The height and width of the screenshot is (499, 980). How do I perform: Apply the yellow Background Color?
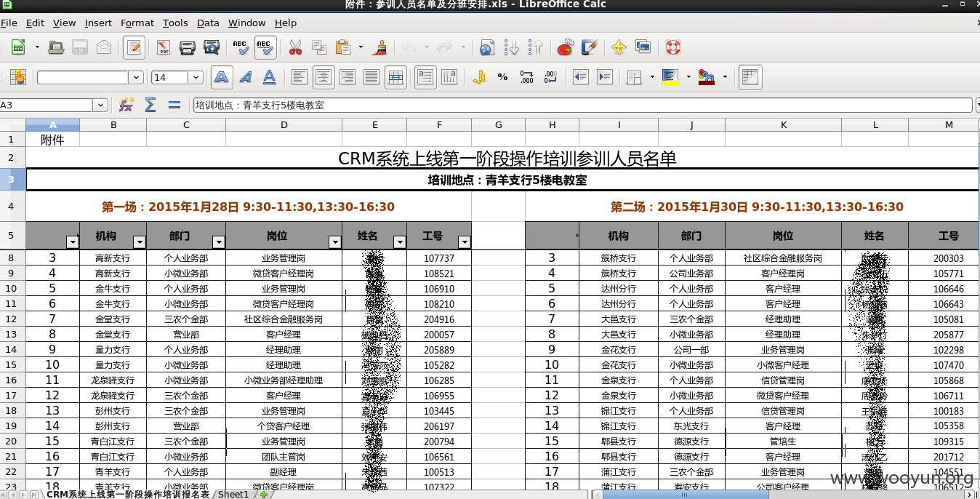[x=670, y=77]
